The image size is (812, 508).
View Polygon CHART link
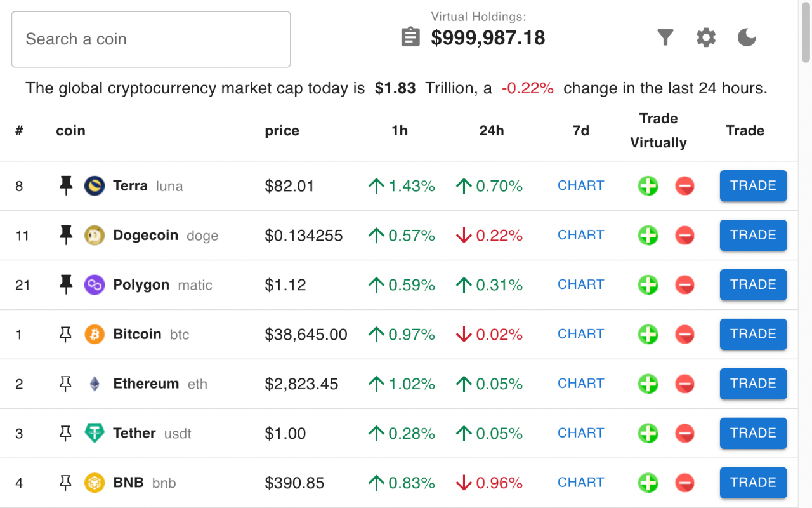point(580,285)
